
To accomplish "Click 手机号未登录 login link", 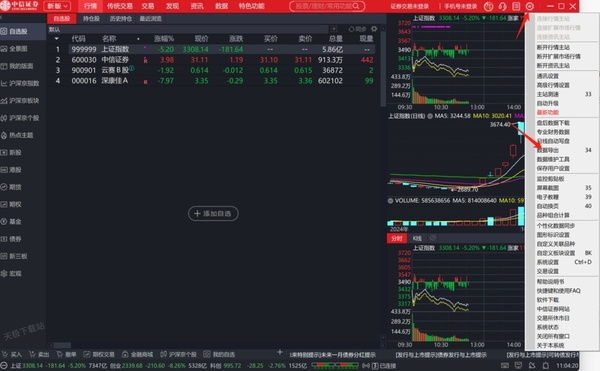I will pyautogui.click(x=461, y=6).
